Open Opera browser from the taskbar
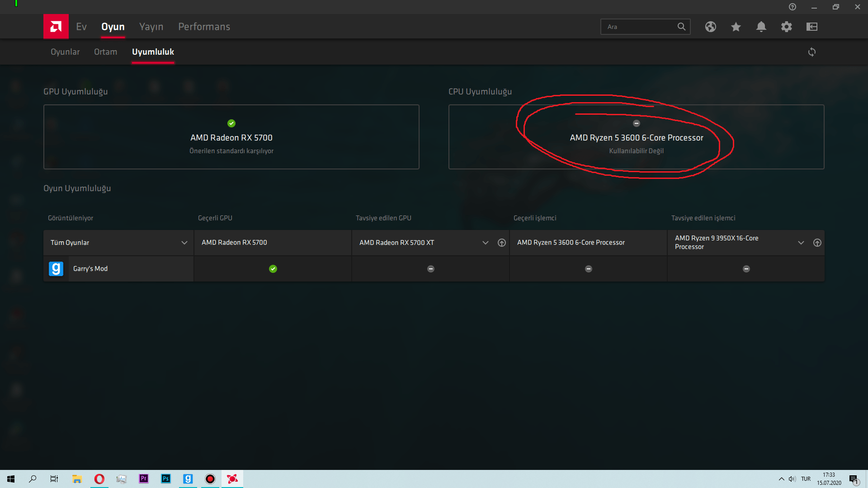The image size is (868, 488). [x=99, y=479]
